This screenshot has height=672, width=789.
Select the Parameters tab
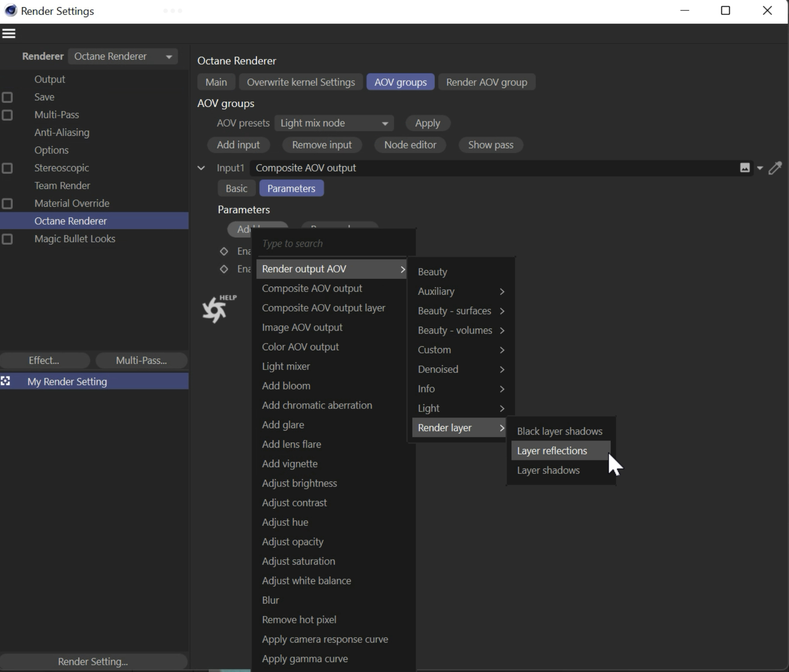291,189
